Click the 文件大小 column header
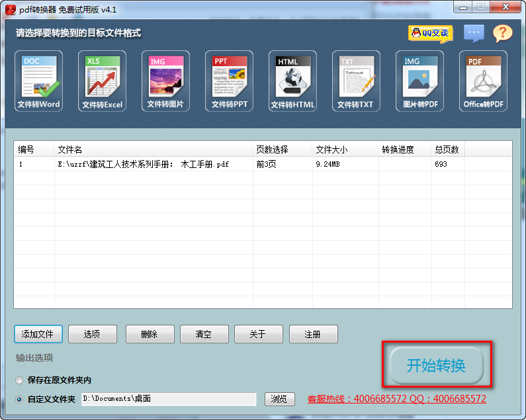 pos(345,149)
